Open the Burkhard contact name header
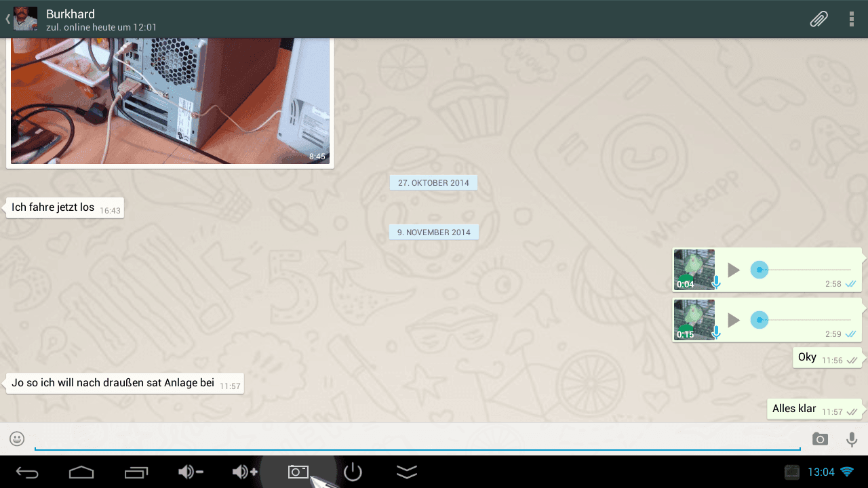Image resolution: width=868 pixels, height=488 pixels. 71,14
